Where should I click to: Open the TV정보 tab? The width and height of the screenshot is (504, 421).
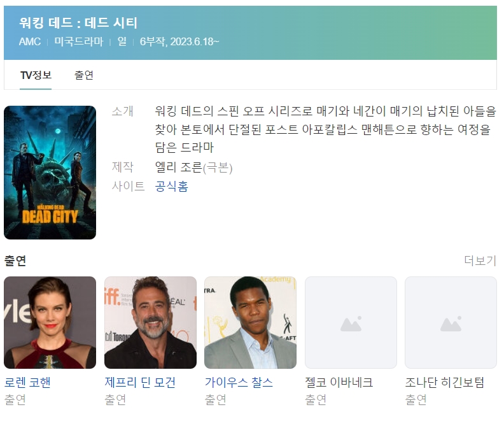point(36,75)
